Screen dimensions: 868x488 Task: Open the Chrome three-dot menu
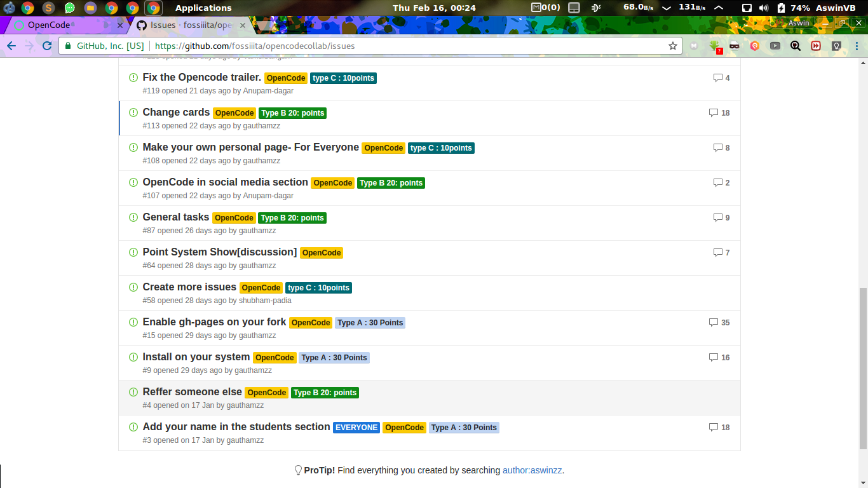coord(858,46)
